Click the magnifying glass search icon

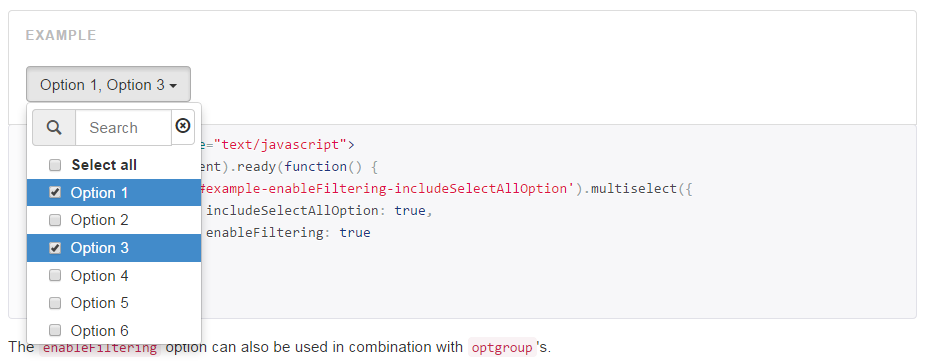(54, 128)
